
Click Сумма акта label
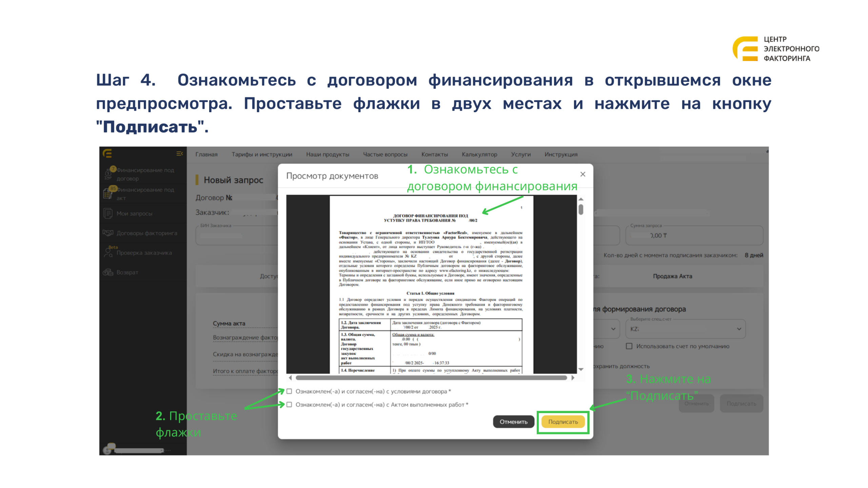coord(229,323)
